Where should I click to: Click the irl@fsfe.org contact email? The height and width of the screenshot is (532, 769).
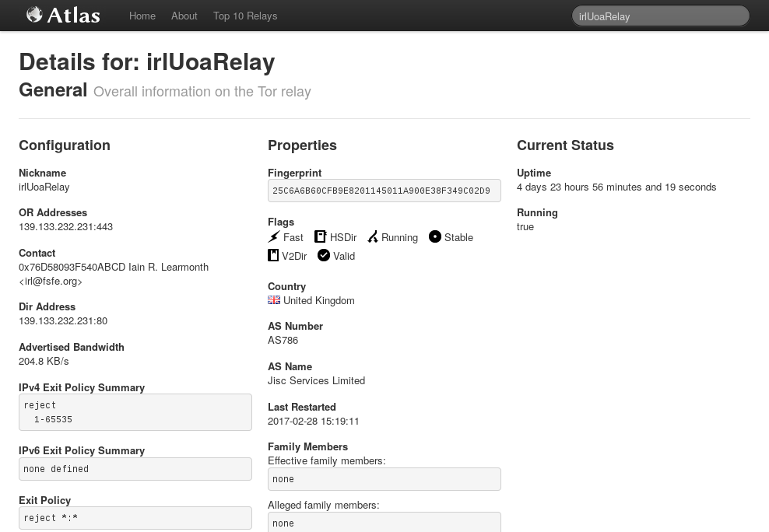[50, 281]
